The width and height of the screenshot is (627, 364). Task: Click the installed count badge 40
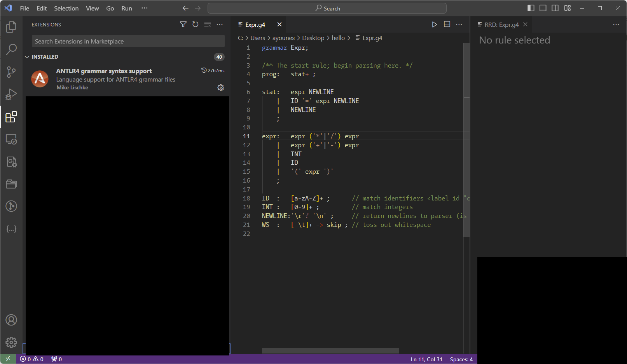[219, 57]
